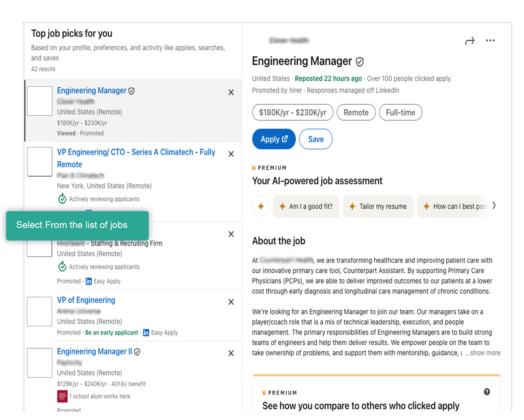Open the help question mark icon
Viewport: 524px width, 420px height.
point(487,392)
